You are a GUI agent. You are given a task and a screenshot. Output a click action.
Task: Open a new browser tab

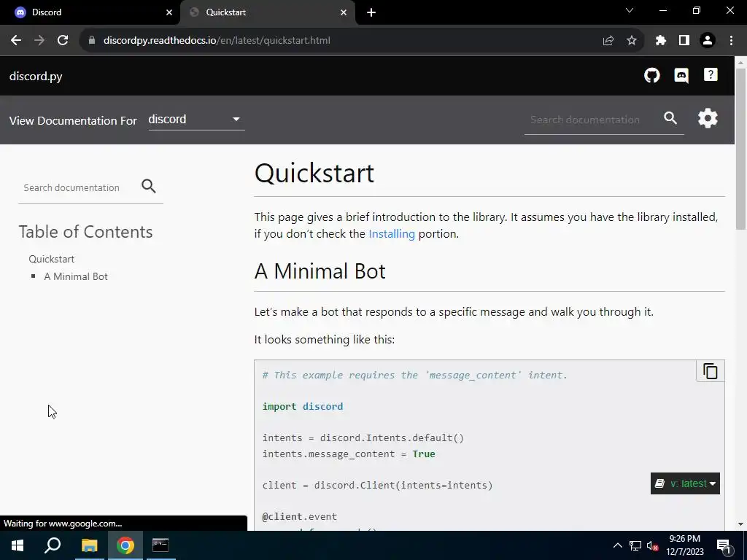pyautogui.click(x=371, y=12)
